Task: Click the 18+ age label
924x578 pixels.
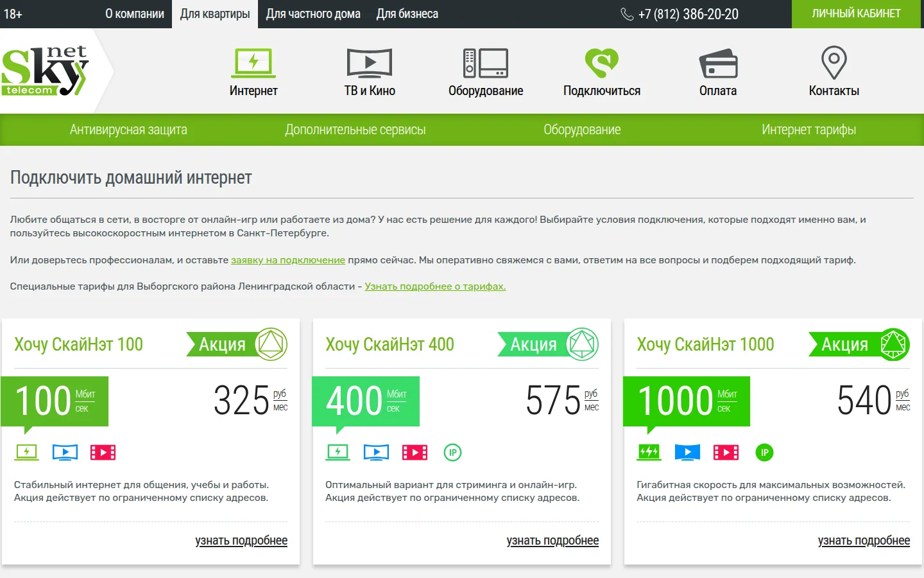Action: (x=13, y=14)
